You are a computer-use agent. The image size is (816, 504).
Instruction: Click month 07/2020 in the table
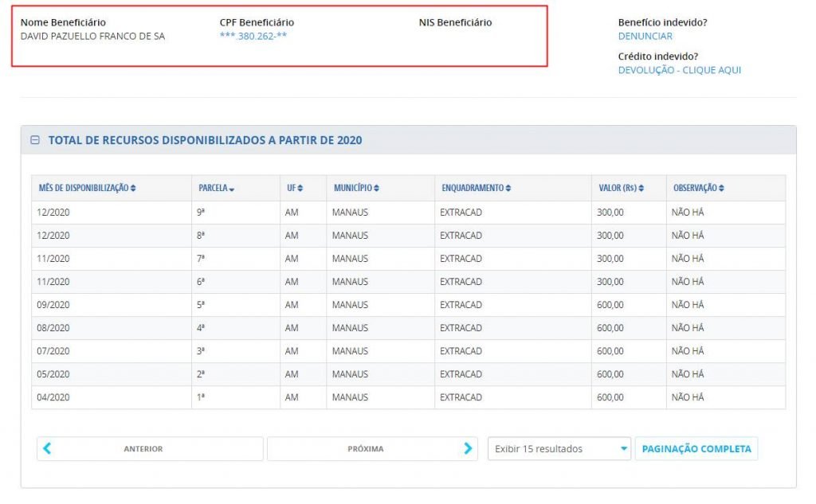pyautogui.click(x=53, y=351)
